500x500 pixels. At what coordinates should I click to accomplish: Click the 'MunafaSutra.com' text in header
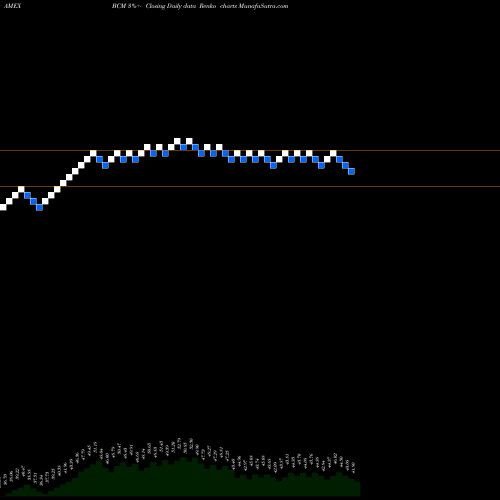(x=263, y=6)
